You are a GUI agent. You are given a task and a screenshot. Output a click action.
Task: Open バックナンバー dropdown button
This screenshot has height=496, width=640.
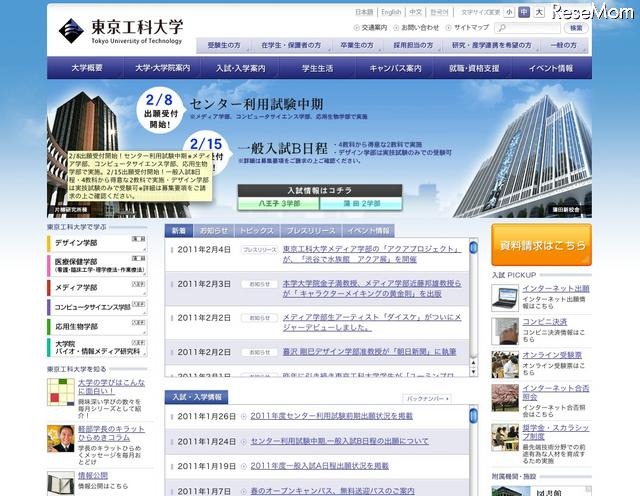point(427,398)
